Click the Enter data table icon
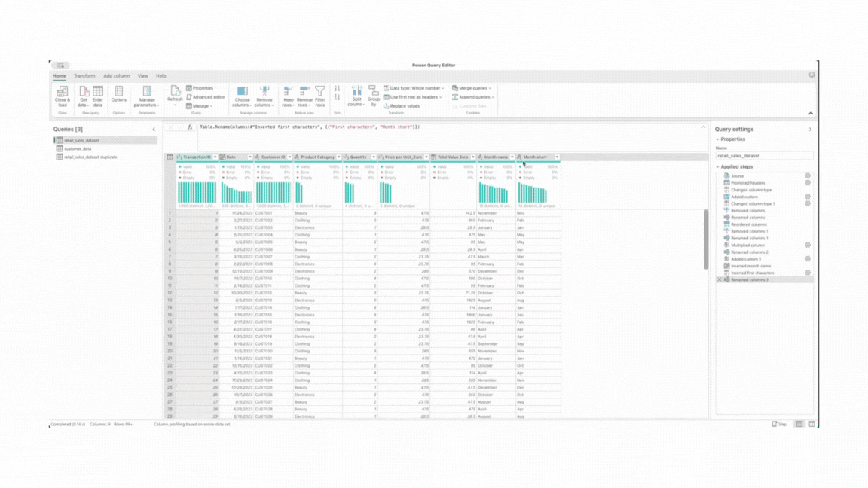The image size is (868, 488). point(98,92)
